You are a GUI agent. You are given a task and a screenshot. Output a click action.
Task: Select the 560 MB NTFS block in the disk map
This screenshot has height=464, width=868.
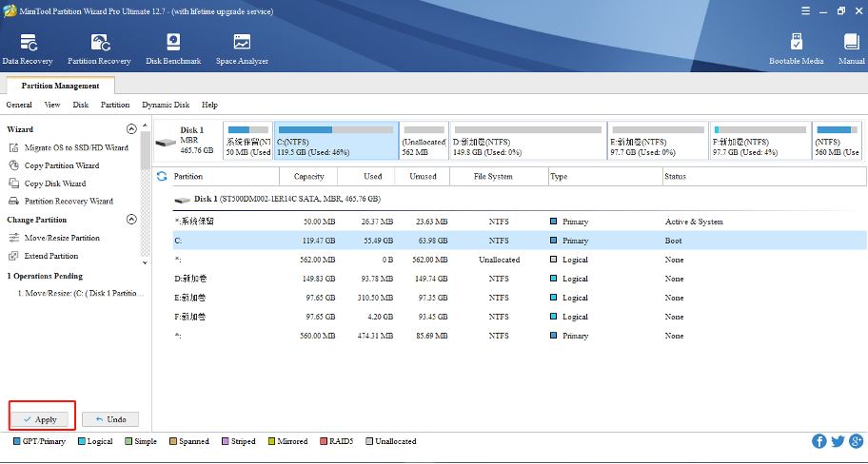tap(837, 141)
